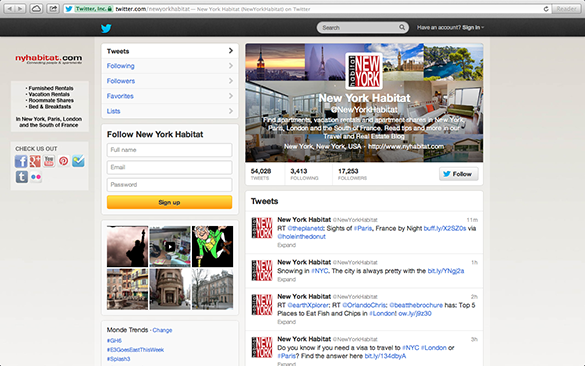Open the Facebook icon under Check Us Out
The image size is (585, 366).
pos(21,161)
